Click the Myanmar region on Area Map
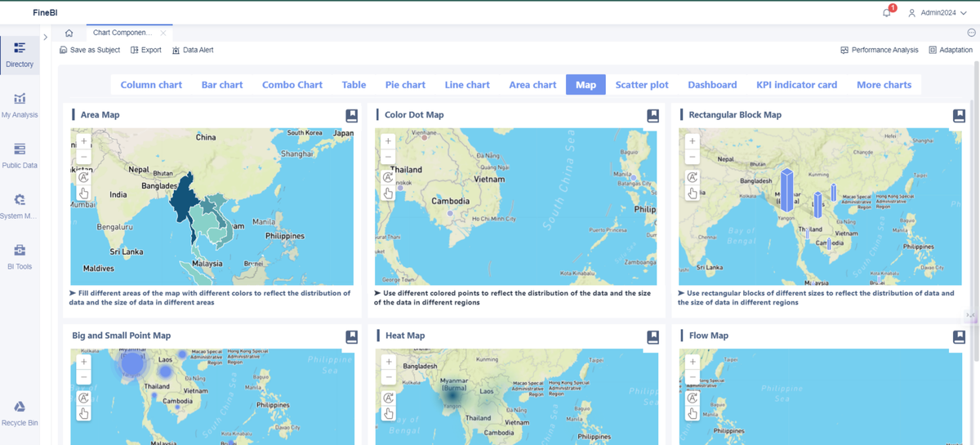The image size is (980, 445). (x=185, y=200)
